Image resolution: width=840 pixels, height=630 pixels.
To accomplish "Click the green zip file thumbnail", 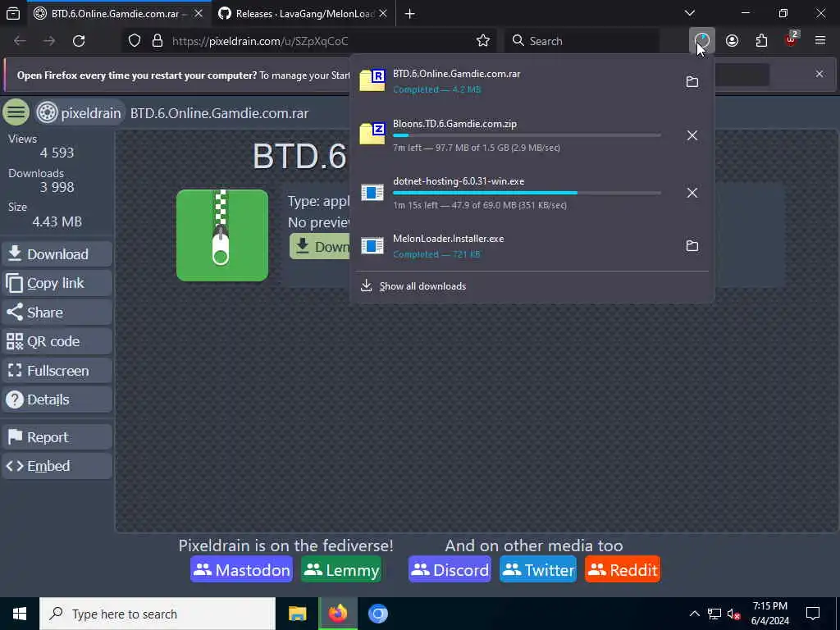I will (x=222, y=235).
